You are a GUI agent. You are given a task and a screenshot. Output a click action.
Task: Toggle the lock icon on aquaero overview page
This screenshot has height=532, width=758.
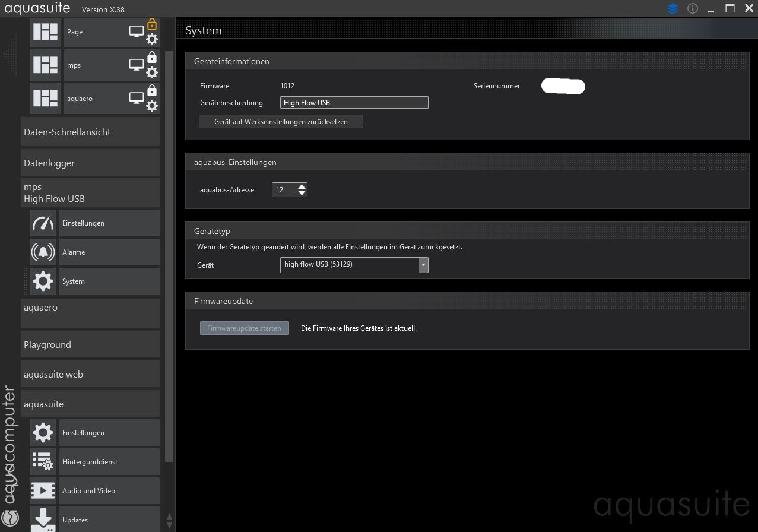tap(152, 91)
